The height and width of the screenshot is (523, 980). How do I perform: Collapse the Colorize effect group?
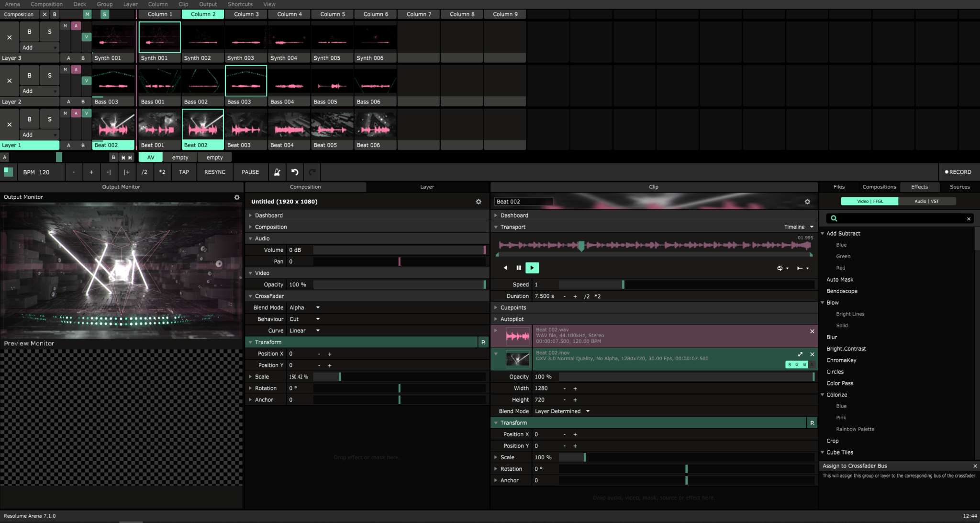point(823,395)
